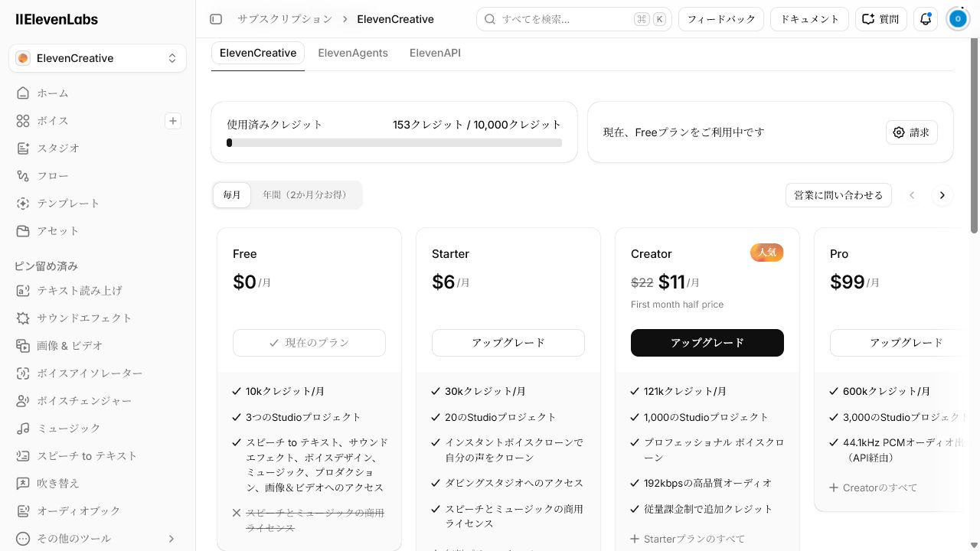Click 600kクレジット/月 in Pro card
This screenshot has width=980, height=551.
tap(887, 391)
